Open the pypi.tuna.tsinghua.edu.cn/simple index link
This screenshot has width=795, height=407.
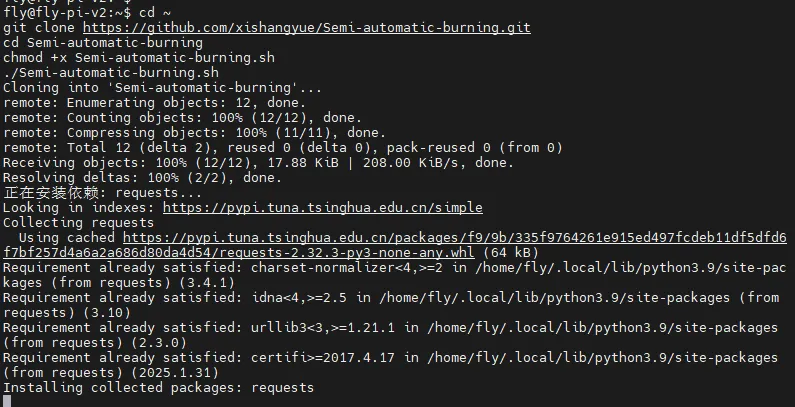322,208
